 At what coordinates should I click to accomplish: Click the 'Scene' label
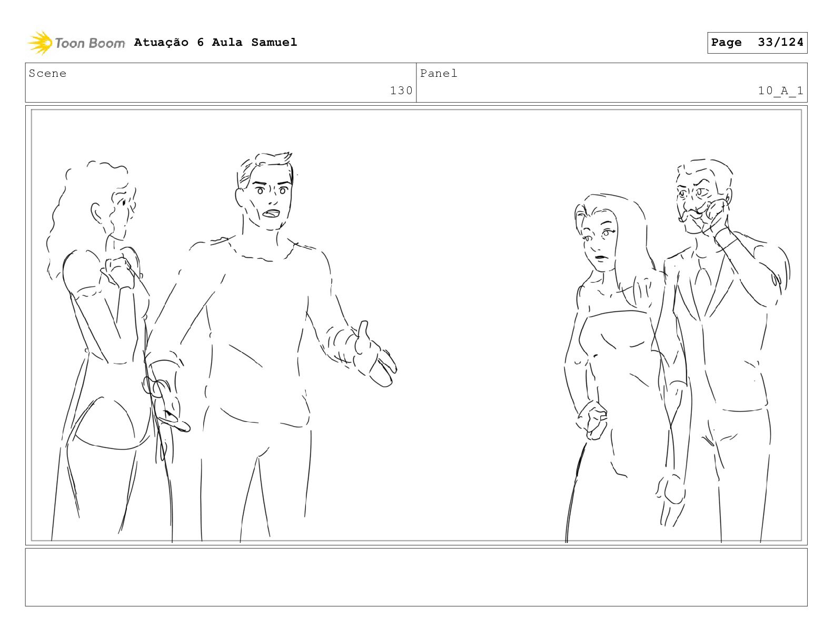point(48,74)
